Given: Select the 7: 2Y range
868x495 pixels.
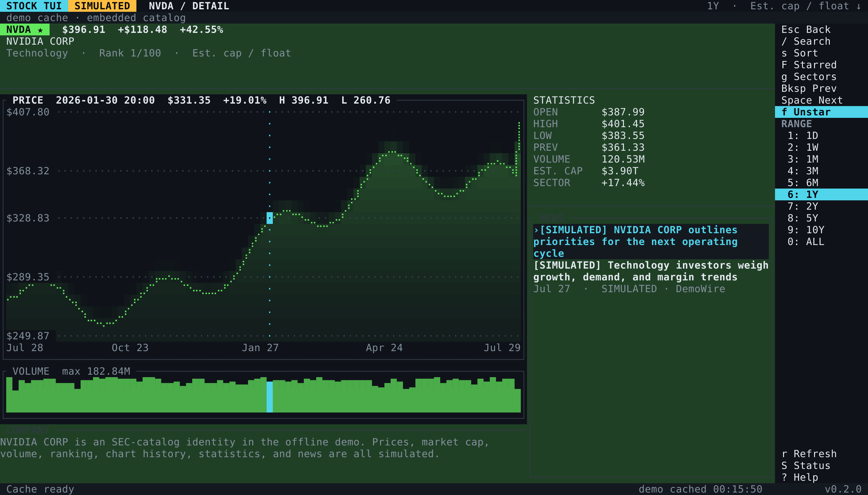Looking at the screenshot, I should (803, 206).
